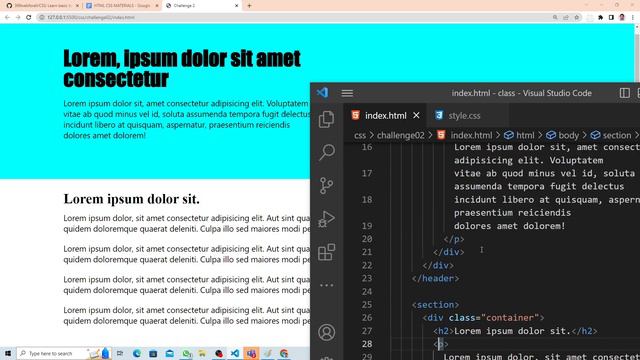Click line number 28 in the editor

(367, 344)
